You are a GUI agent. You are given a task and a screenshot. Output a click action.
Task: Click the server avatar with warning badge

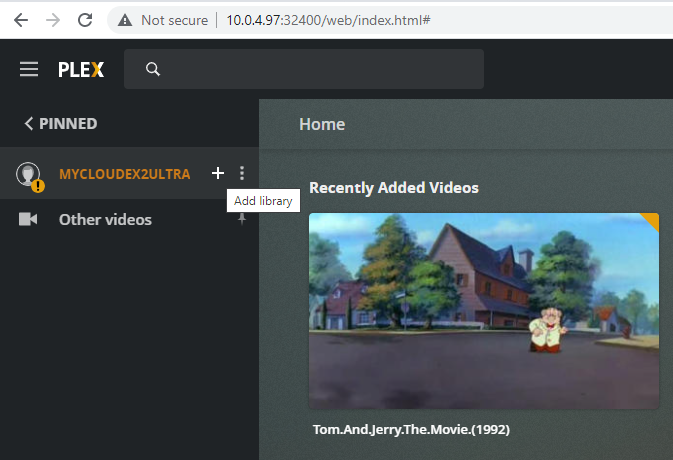pyautogui.click(x=30, y=176)
